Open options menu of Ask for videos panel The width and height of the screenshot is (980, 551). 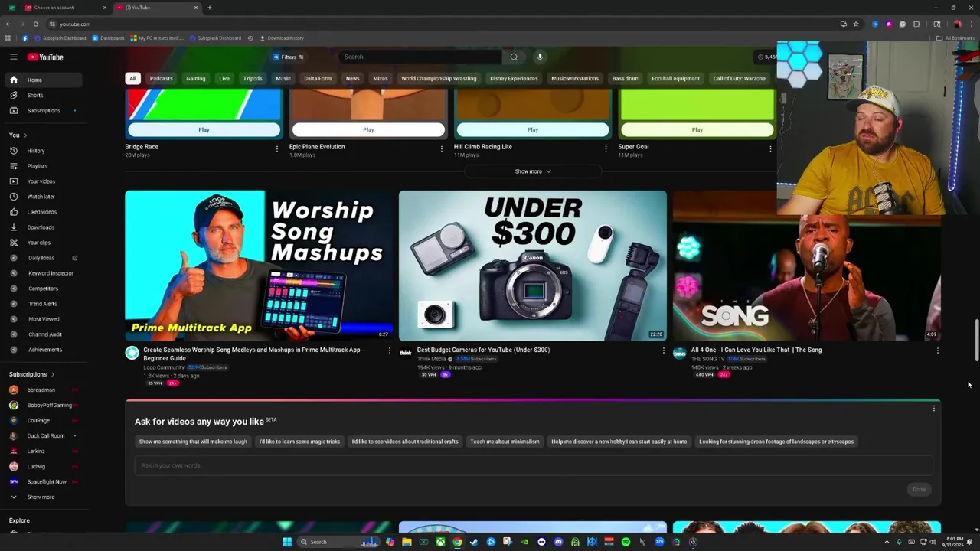coord(933,409)
